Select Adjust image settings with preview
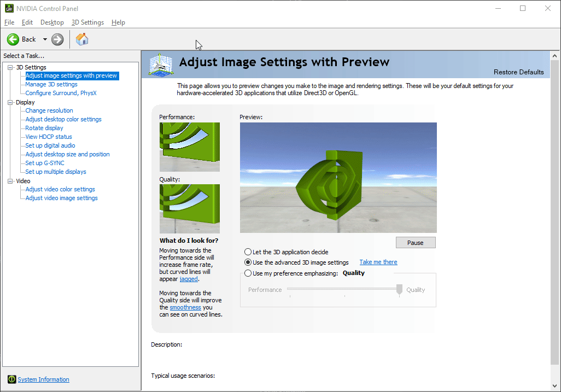This screenshot has width=561, height=392. [71, 75]
